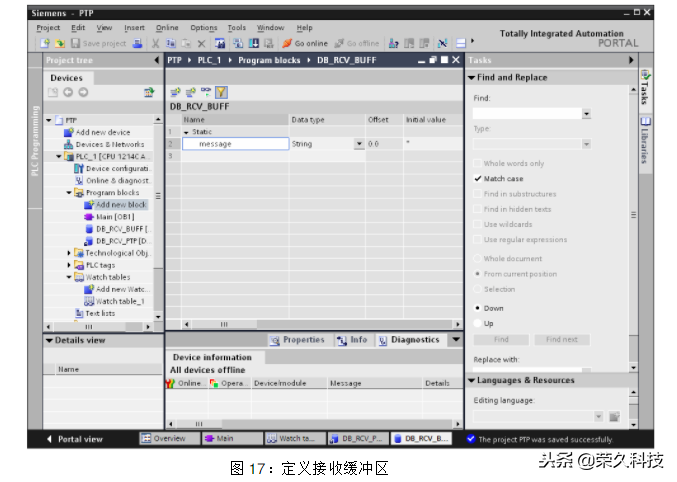Collapse the Static row in the table
Image resolution: width=677 pixels, height=482 pixels.
pyautogui.click(x=186, y=132)
